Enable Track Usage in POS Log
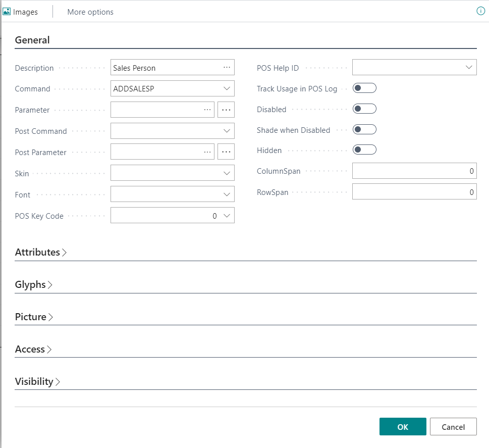The height and width of the screenshot is (448, 489). point(364,88)
